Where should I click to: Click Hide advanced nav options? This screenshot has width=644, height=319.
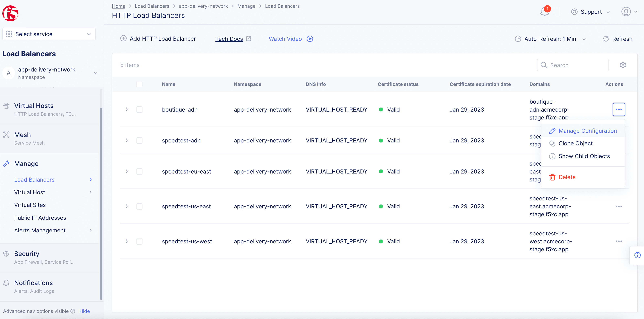[x=85, y=311]
